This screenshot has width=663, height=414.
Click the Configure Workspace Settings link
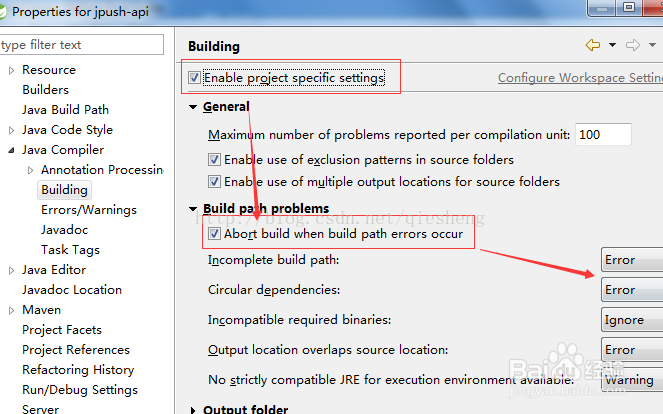tap(580, 78)
